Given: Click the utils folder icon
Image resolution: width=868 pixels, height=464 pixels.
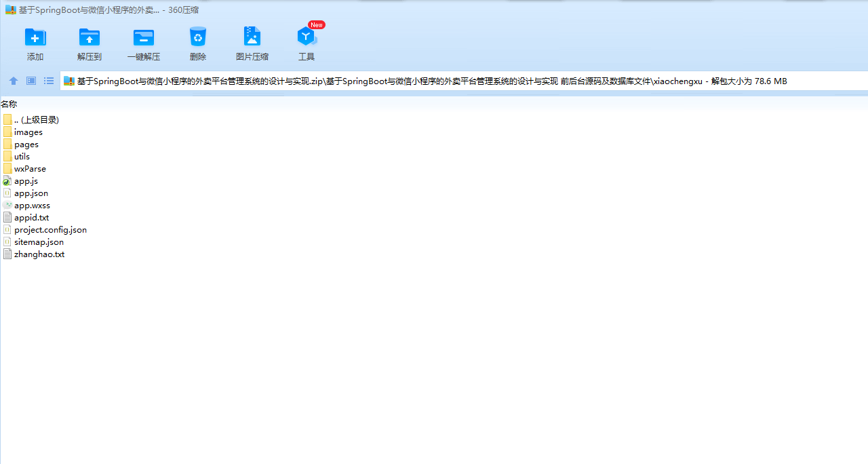Looking at the screenshot, I should (7, 157).
